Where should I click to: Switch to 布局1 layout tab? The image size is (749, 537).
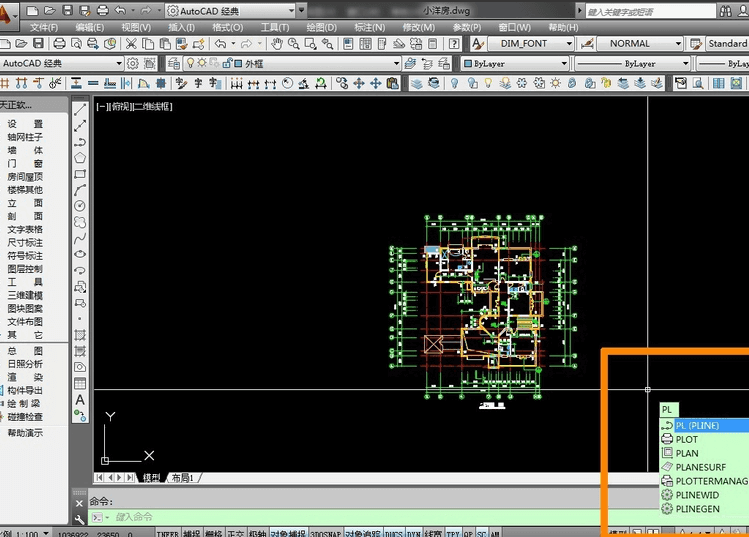(182, 478)
